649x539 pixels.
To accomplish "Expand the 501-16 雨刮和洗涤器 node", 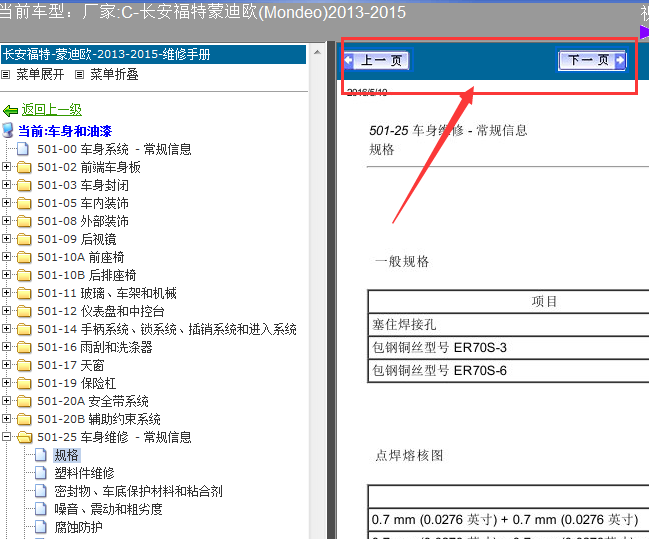I will coord(6,346).
